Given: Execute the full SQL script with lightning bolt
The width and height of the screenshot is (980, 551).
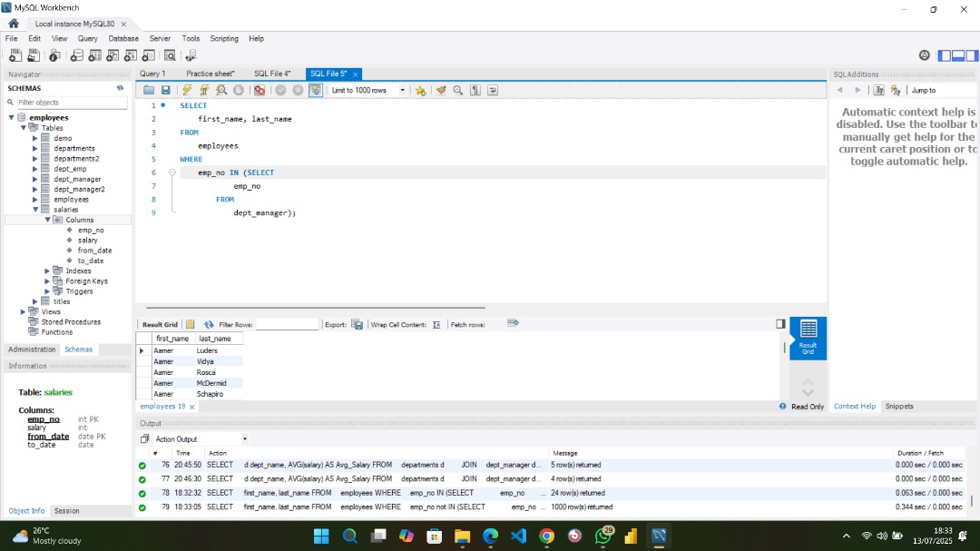Looking at the screenshot, I should (186, 90).
